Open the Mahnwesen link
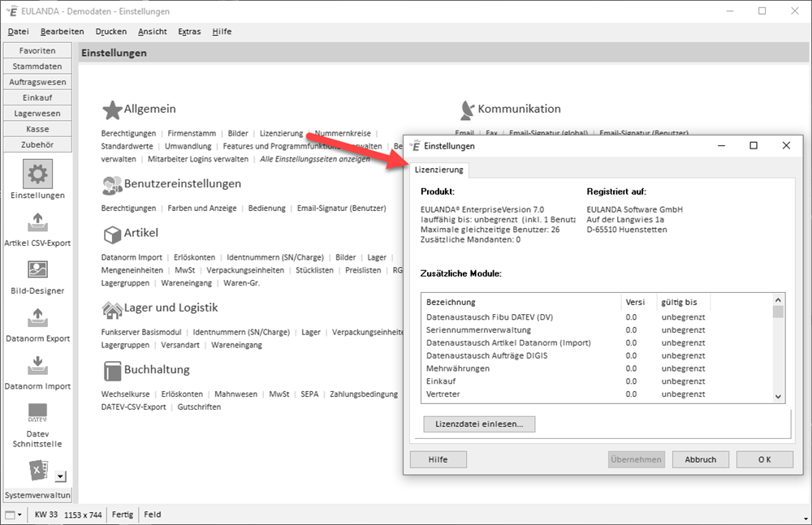 tap(235, 394)
